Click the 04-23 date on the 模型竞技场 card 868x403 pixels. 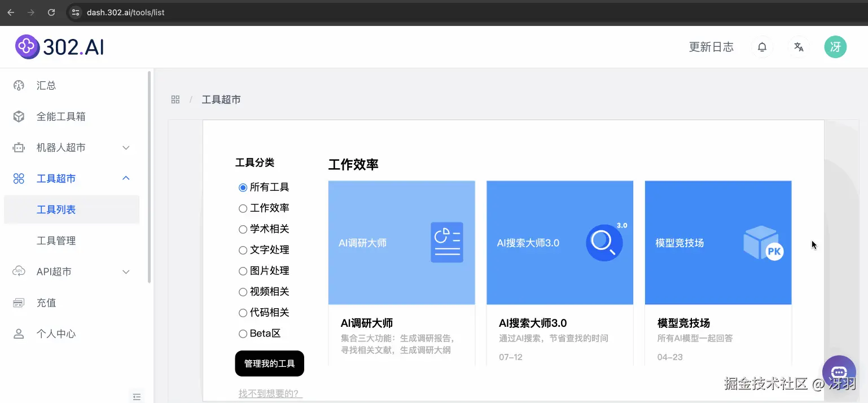tap(670, 357)
